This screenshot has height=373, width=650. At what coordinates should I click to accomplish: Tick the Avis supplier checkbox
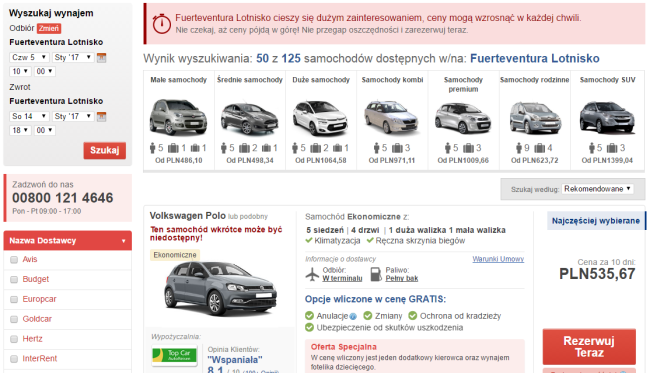(x=14, y=259)
